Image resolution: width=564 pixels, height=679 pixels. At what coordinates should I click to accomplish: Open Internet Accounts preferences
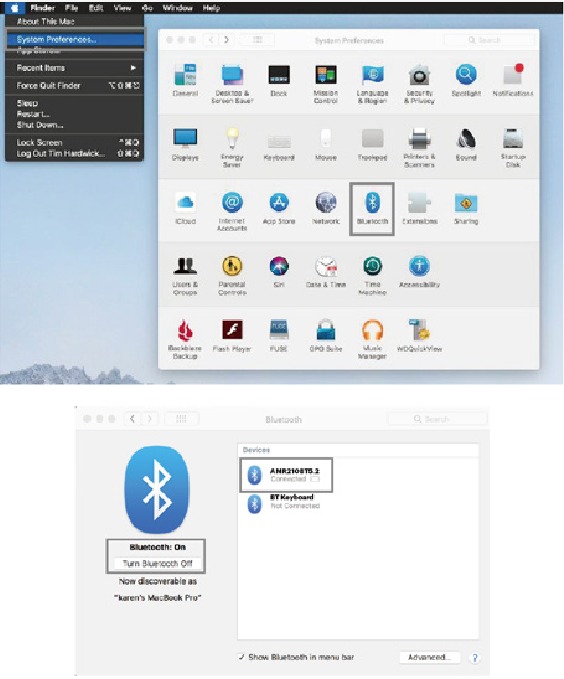point(232,212)
